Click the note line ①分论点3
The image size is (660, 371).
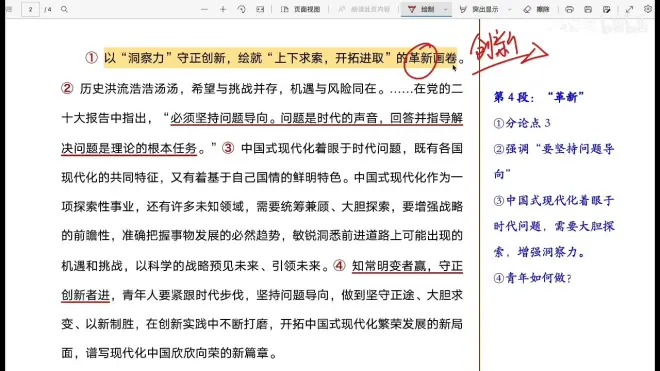tap(522, 123)
